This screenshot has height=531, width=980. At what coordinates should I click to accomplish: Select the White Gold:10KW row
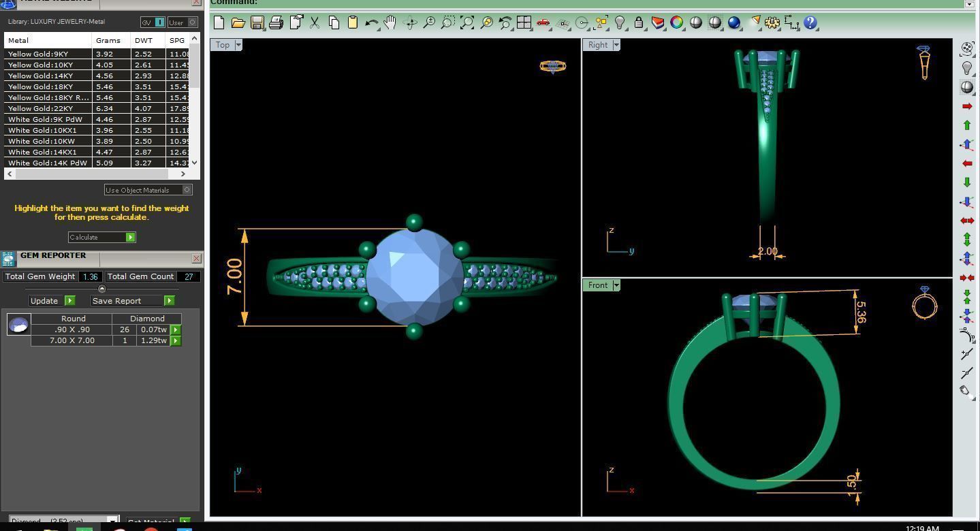click(x=97, y=141)
